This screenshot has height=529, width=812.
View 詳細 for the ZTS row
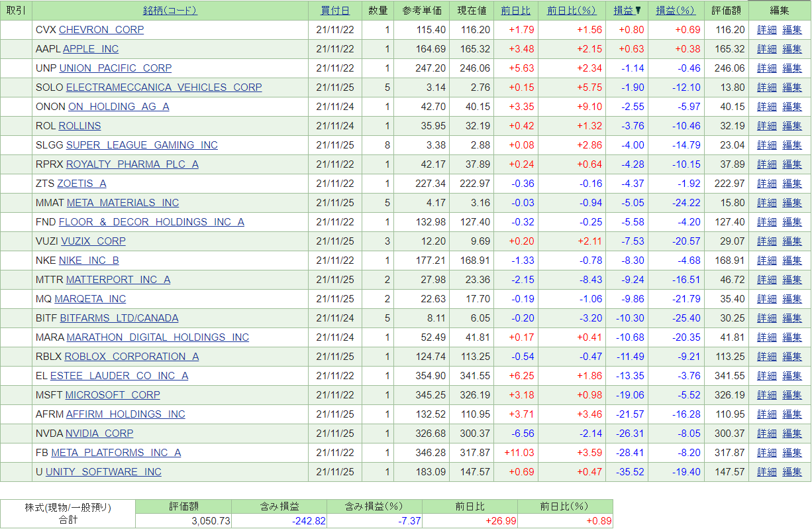click(x=767, y=184)
